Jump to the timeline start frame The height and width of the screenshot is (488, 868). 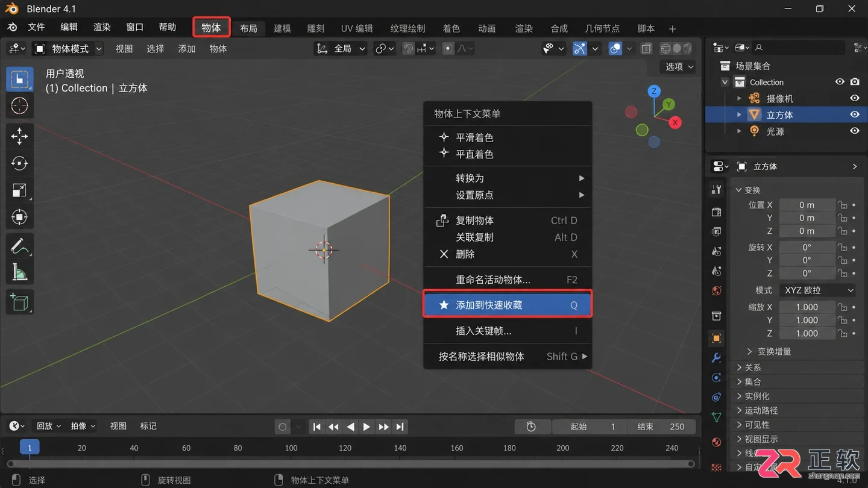[317, 427]
